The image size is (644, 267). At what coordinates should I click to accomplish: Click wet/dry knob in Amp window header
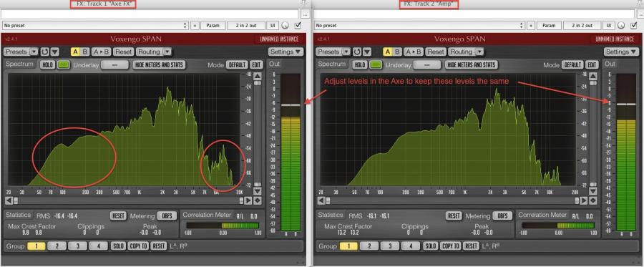coord(621,26)
